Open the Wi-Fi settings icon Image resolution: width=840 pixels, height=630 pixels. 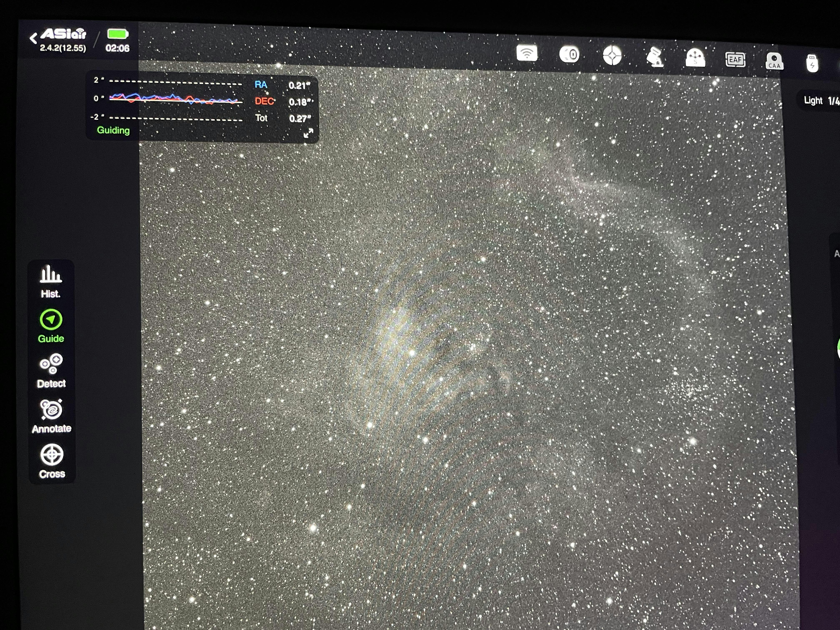click(527, 54)
